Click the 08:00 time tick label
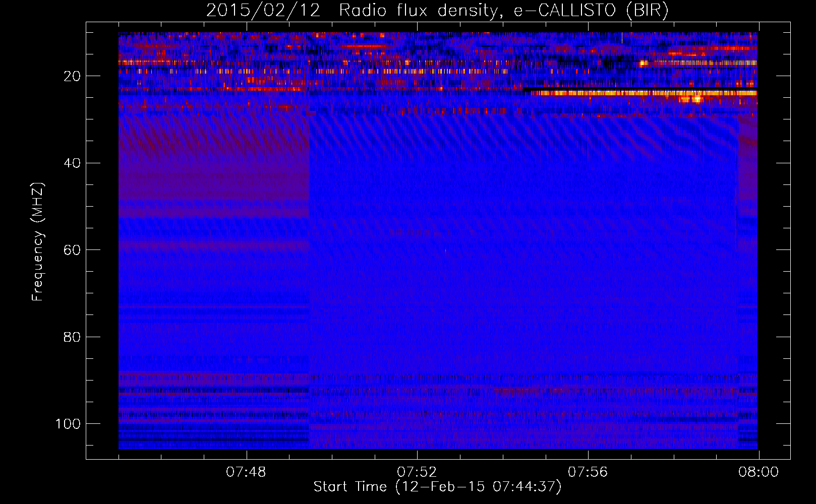Viewport: 816px width, 504px height. [759, 472]
